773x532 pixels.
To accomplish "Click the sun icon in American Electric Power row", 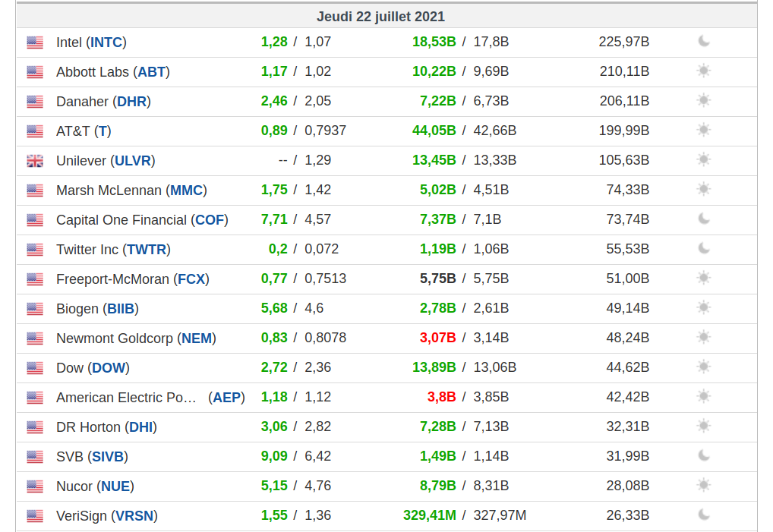I will (x=704, y=397).
